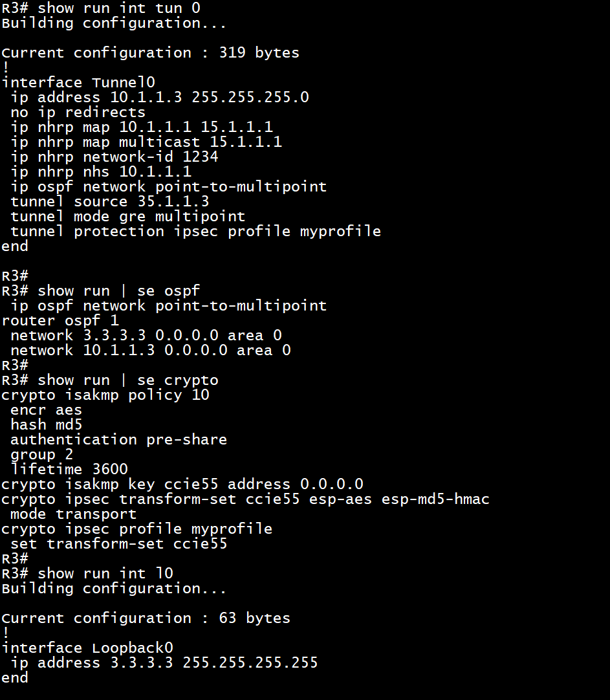Image resolution: width=610 pixels, height=700 pixels.
Task: Click the 'mode transport' line
Action: point(74,514)
